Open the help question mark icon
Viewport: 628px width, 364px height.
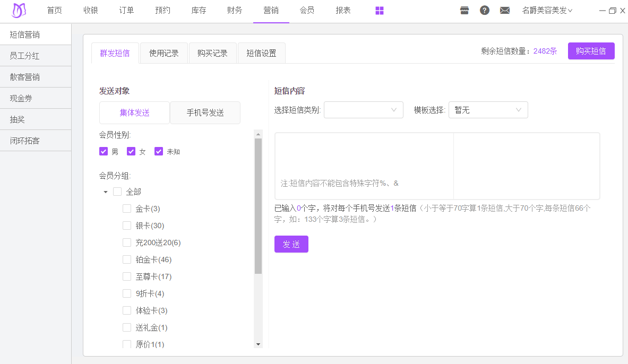[485, 11]
